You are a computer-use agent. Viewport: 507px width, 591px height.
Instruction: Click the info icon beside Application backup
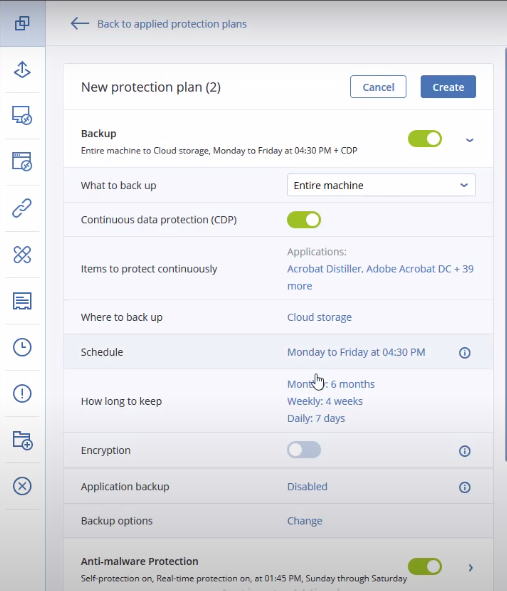(464, 487)
